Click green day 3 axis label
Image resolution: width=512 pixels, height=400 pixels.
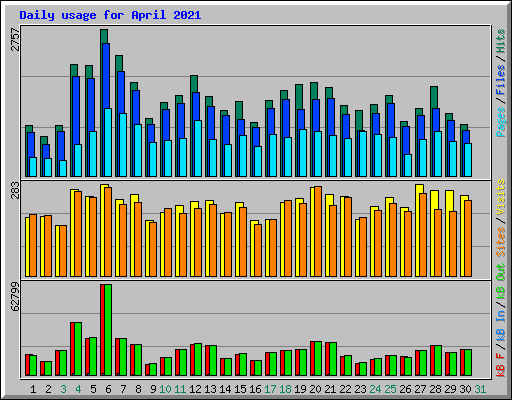[x=63, y=389]
